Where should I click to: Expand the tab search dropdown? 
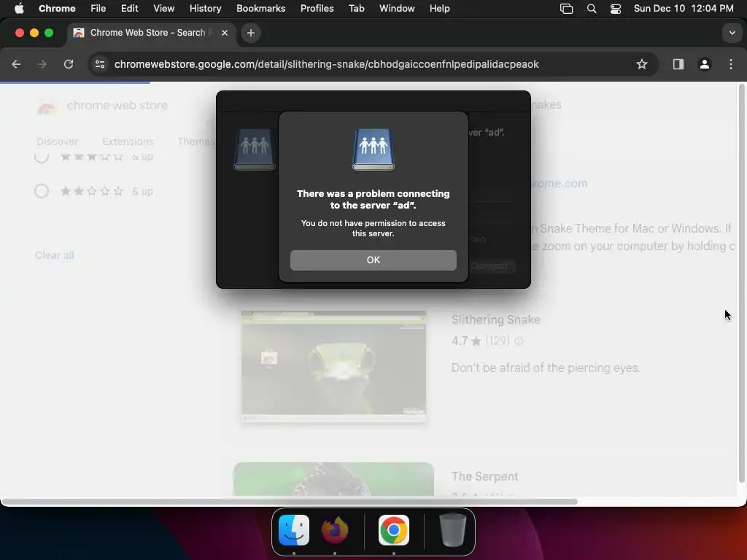coord(732,33)
